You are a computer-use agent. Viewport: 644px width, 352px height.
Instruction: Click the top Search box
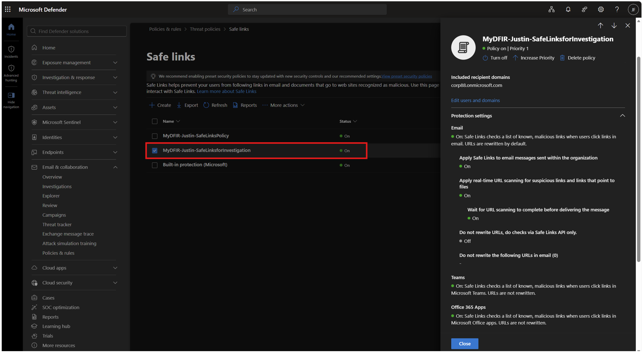pyautogui.click(x=307, y=9)
